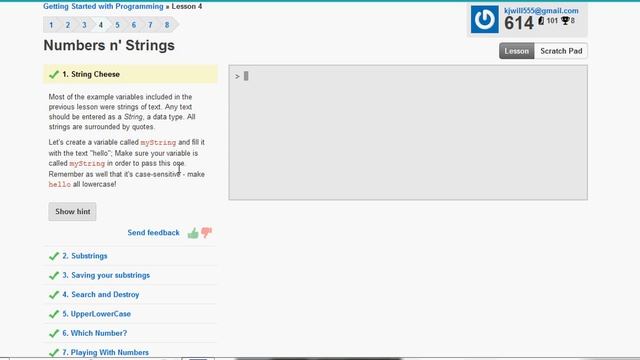Click the checkmark beside UpperLowerCase
The image size is (640, 360).
coord(54,314)
